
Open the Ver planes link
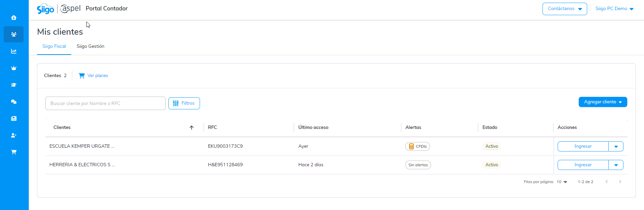click(97, 76)
